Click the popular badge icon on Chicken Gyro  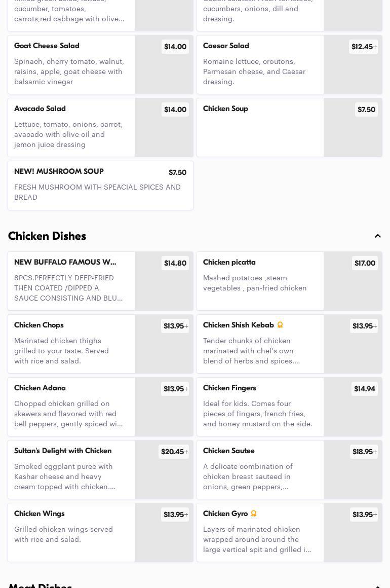click(x=254, y=513)
